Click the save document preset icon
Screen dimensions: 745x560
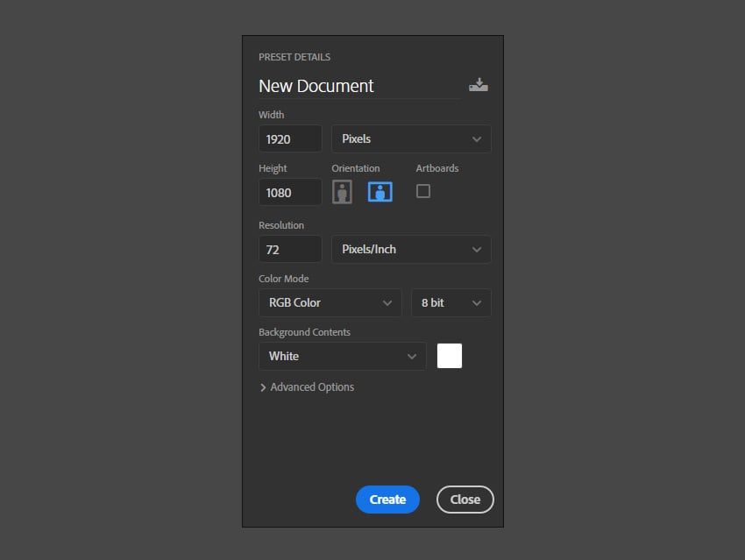[x=478, y=84]
